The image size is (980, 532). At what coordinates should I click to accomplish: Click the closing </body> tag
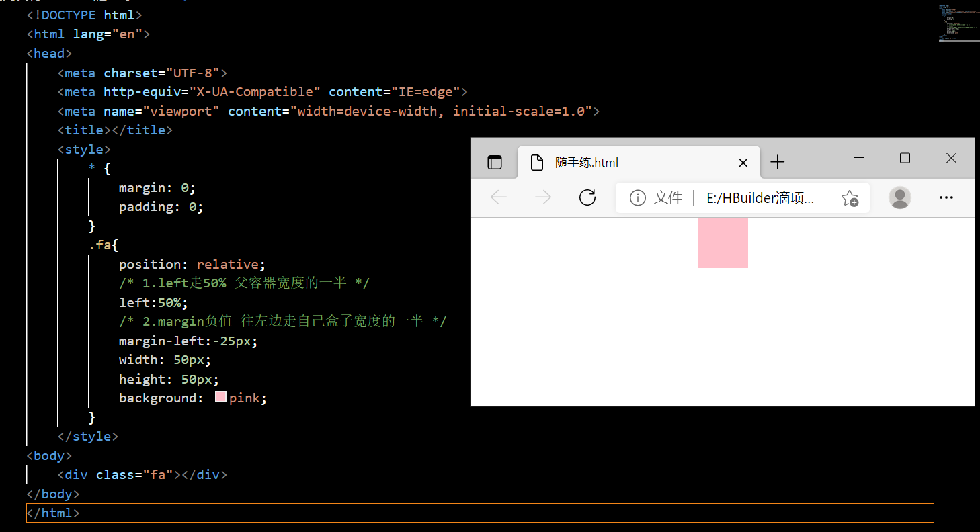pyautogui.click(x=53, y=494)
